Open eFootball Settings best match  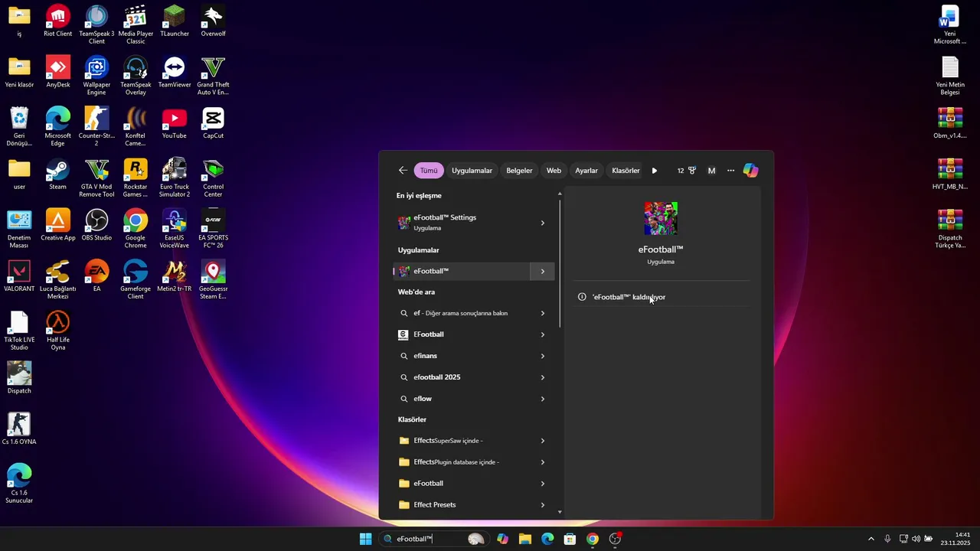tap(462, 223)
